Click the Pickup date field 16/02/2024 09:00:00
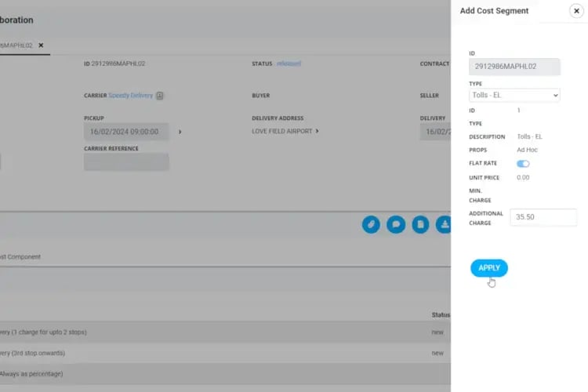This screenshot has width=588, height=392. pyautogui.click(x=126, y=132)
